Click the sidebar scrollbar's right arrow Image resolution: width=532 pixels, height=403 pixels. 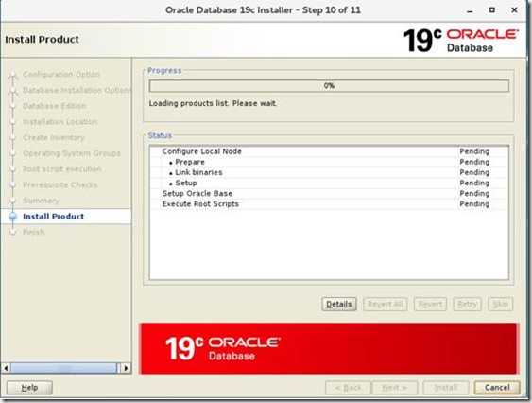[126, 368]
